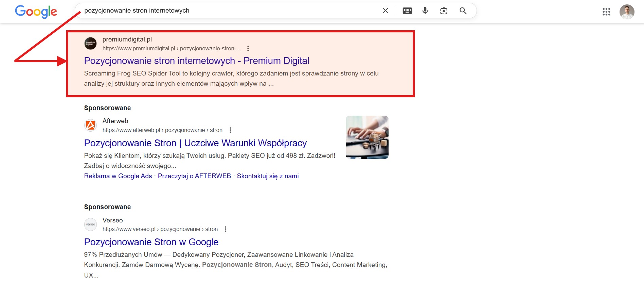This screenshot has height=284, width=644.
Task: Click the Reklama w Google Ads sitelink
Action: (118, 176)
